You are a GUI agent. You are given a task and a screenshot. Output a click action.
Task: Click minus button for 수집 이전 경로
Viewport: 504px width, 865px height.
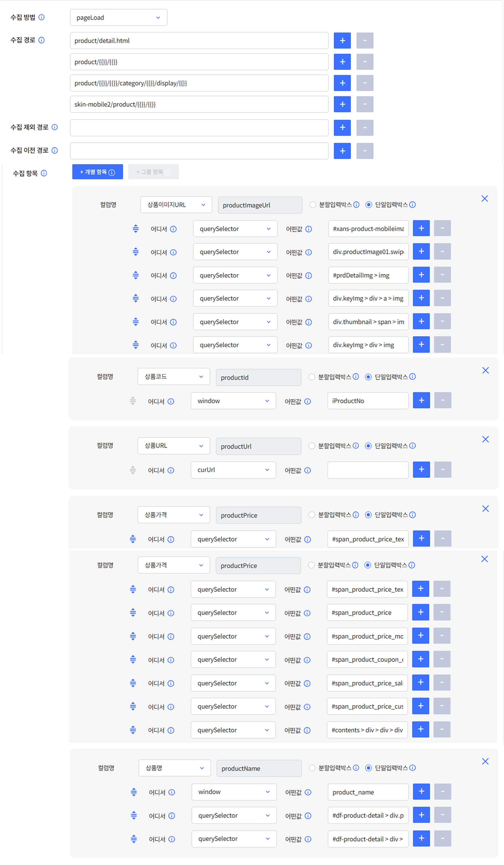coord(365,151)
